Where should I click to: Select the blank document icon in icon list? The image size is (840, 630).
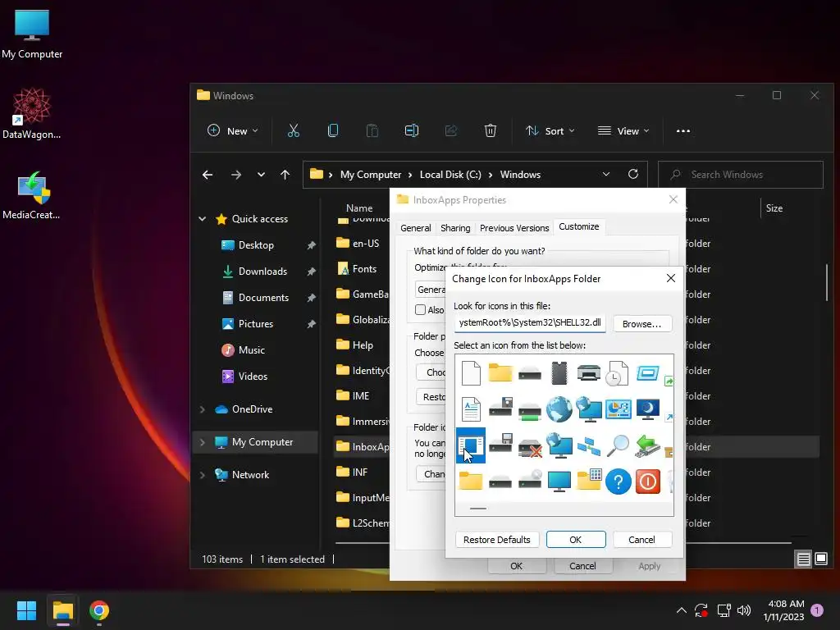[x=471, y=373]
